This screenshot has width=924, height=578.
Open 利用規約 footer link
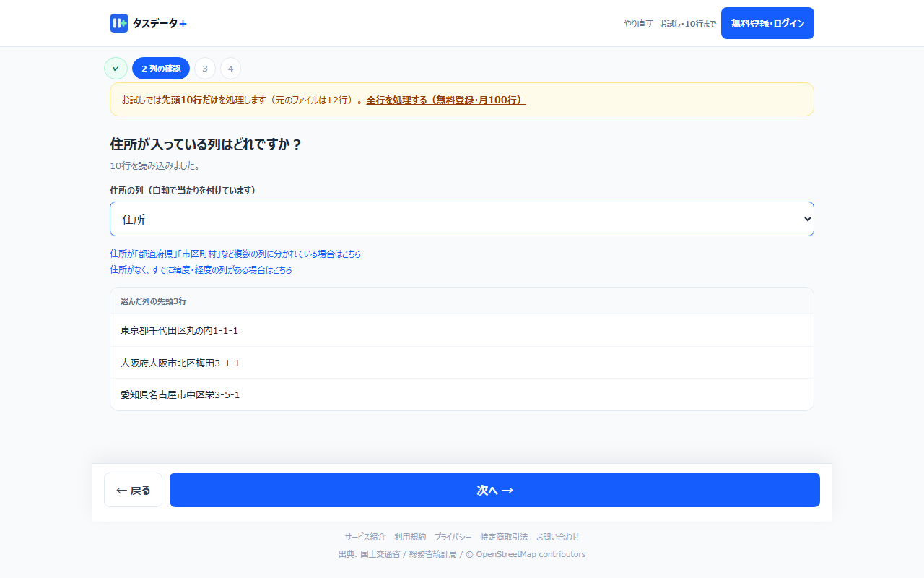coord(410,537)
